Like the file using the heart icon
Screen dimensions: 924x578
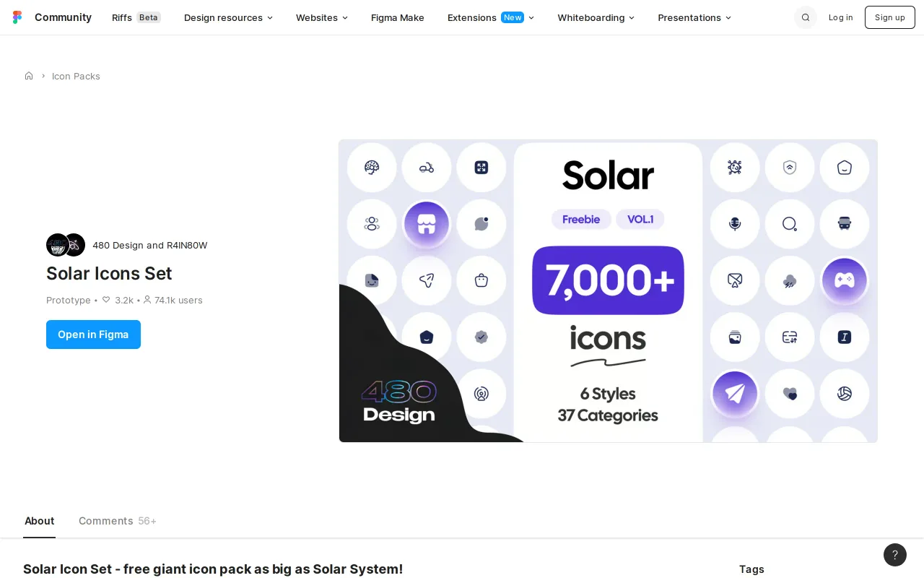click(x=106, y=300)
